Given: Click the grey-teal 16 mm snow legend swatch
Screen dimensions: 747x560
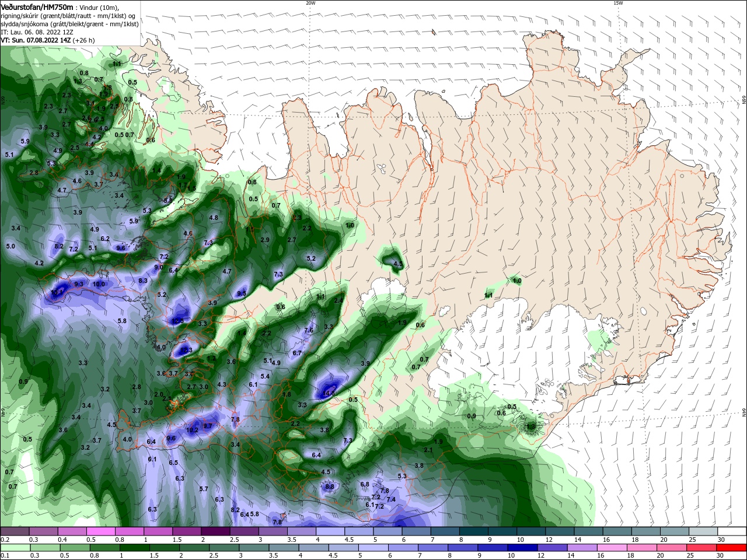Looking at the screenshot, I should pos(617,531).
